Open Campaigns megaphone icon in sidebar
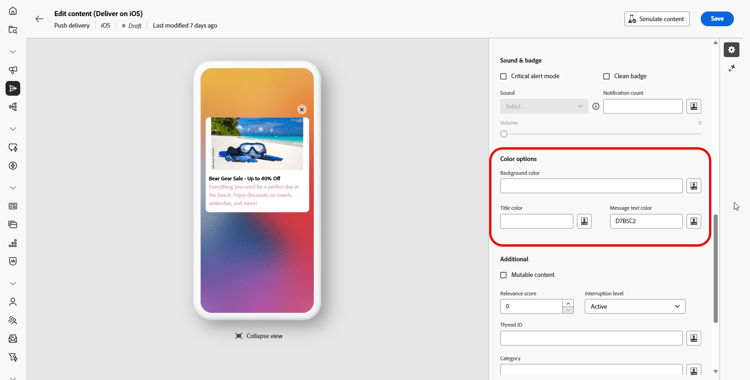Image resolution: width=750 pixels, height=380 pixels. (13, 70)
